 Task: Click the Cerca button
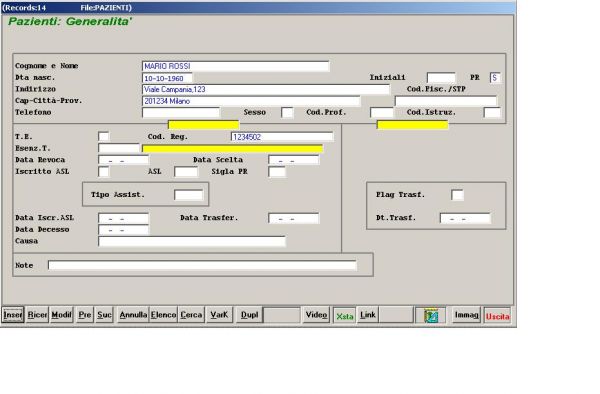(x=191, y=315)
